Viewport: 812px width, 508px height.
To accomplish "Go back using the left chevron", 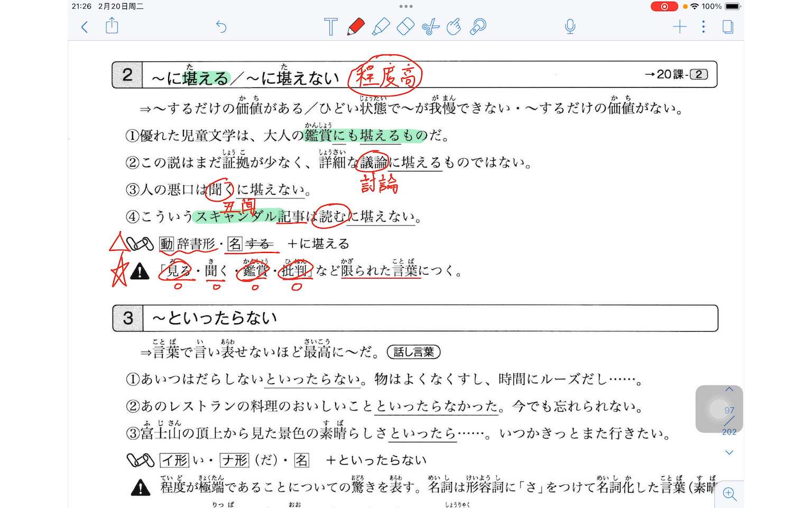I will (85, 27).
